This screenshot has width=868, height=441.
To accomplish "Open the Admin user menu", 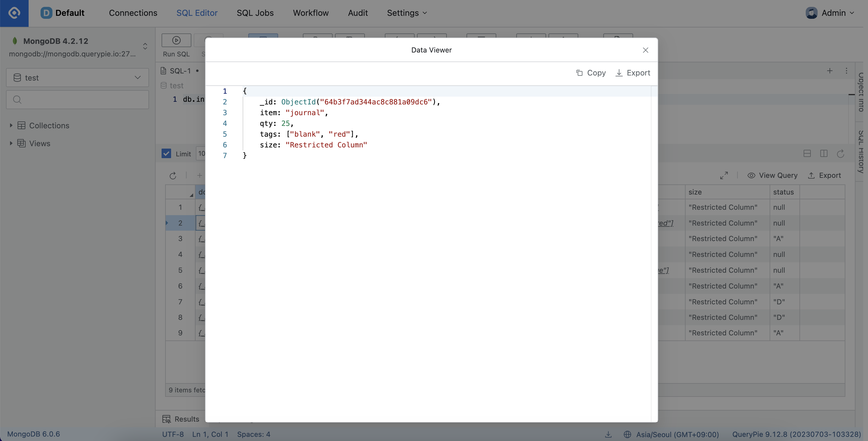I will (x=830, y=13).
